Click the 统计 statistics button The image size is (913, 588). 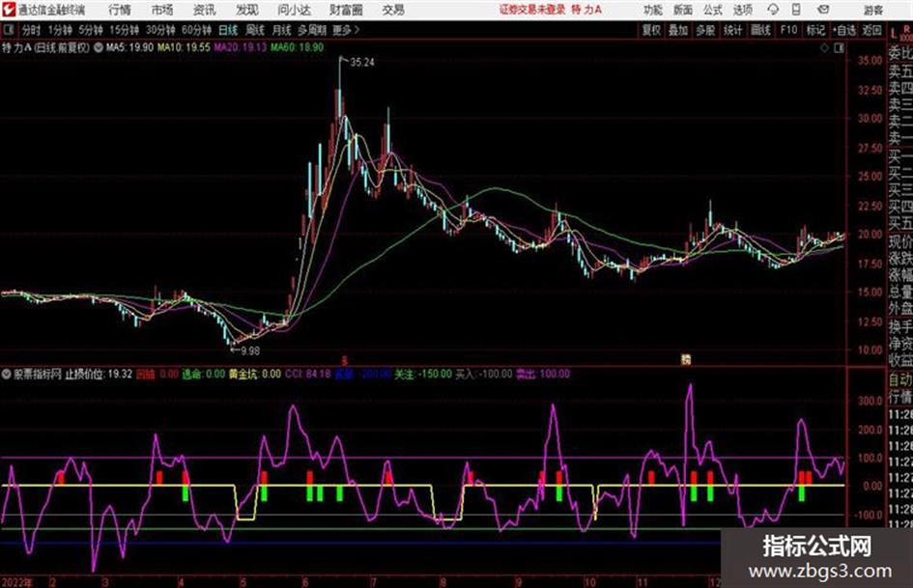(x=733, y=30)
